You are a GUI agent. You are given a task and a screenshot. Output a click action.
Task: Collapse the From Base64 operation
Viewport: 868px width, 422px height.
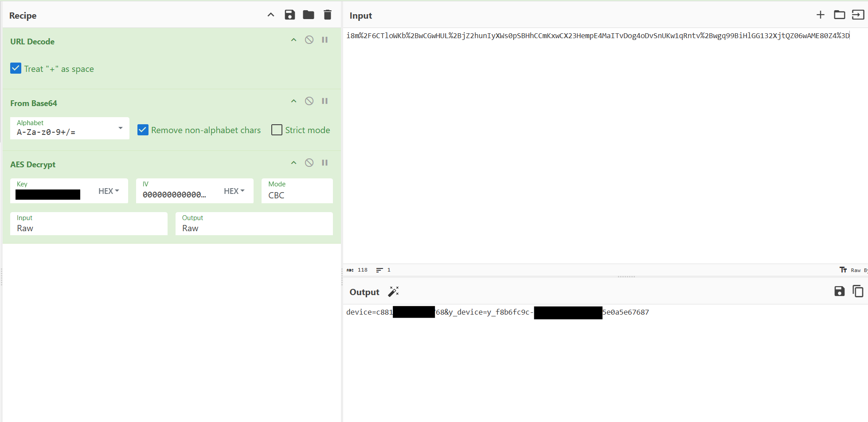pos(293,101)
